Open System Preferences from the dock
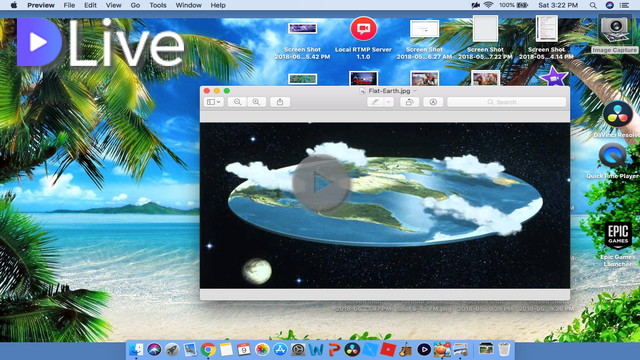The width and height of the screenshot is (640, 360). [x=298, y=350]
